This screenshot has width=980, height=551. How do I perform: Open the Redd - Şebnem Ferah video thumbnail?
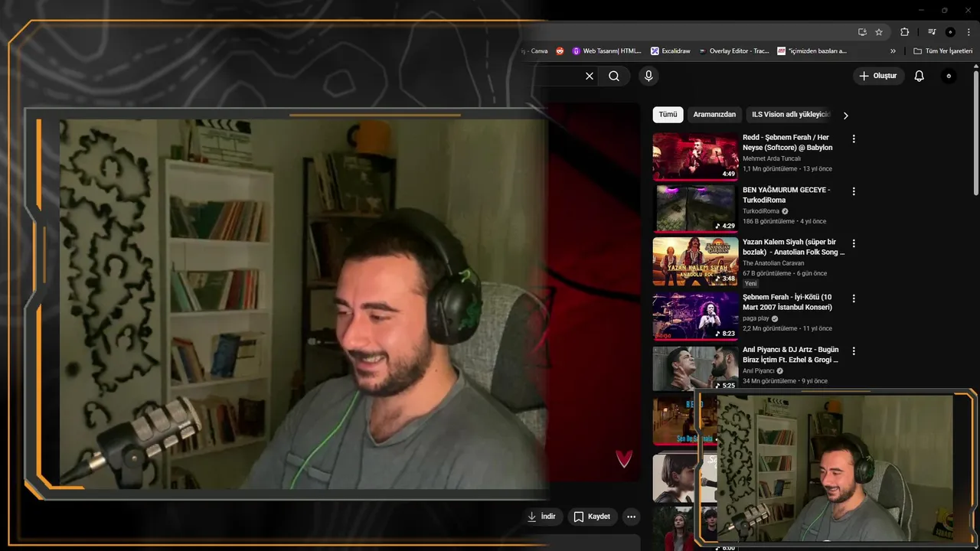(x=695, y=157)
